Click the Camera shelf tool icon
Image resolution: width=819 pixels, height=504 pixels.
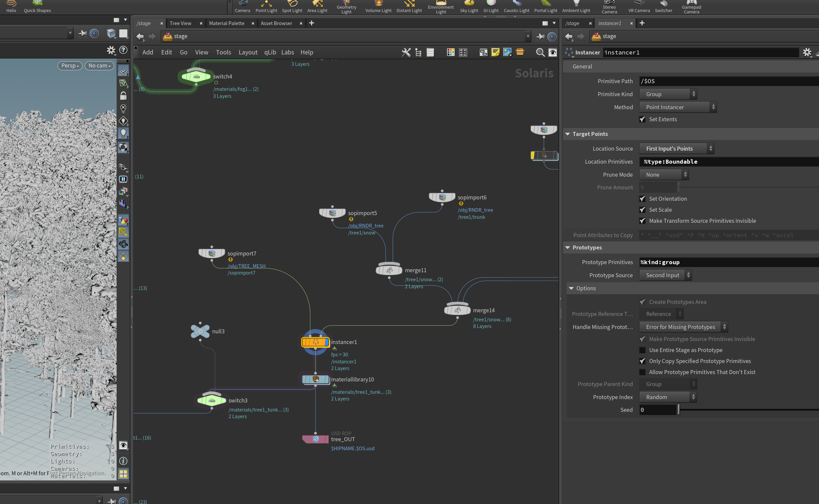[x=243, y=3]
